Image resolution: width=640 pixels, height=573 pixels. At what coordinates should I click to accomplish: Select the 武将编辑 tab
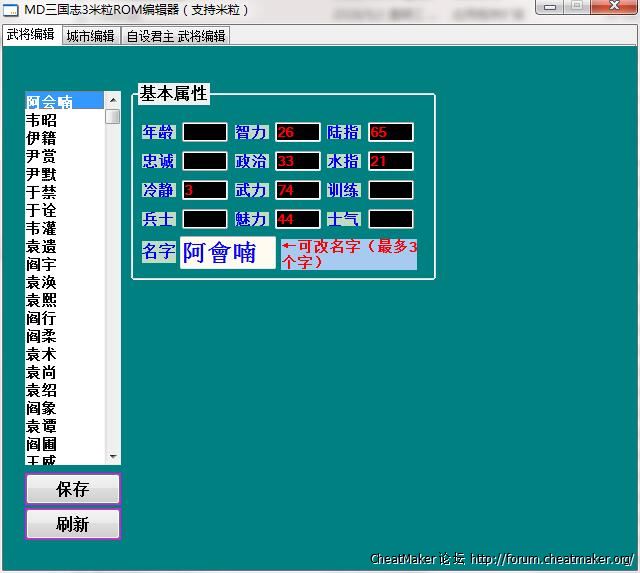30,35
